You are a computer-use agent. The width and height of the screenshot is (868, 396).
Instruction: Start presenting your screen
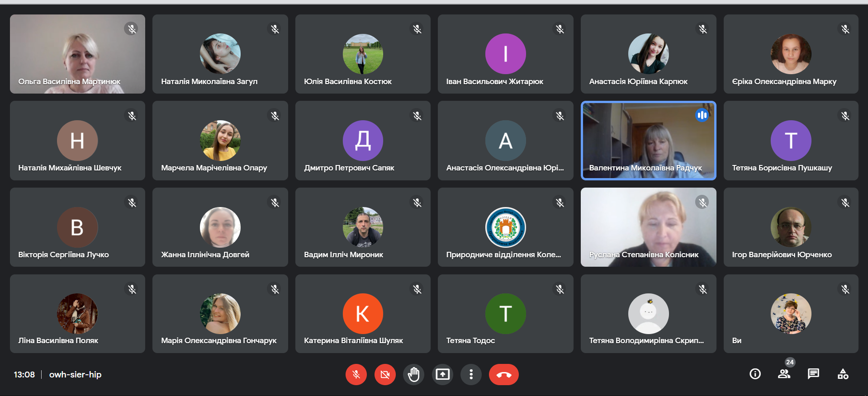[442, 374]
